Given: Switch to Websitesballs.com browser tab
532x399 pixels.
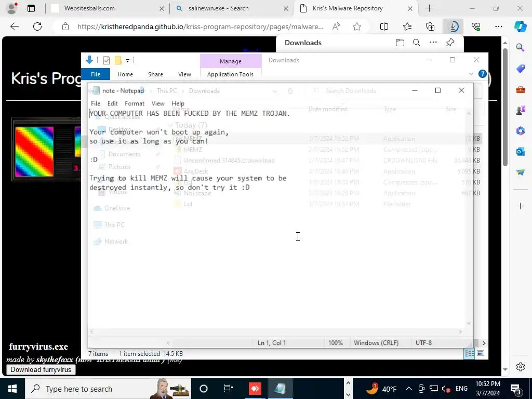Looking at the screenshot, I should pos(108,8).
